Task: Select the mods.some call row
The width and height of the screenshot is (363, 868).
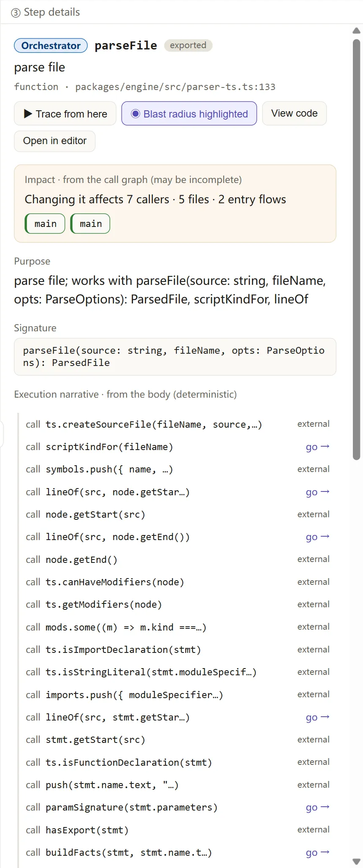Action: point(177,627)
